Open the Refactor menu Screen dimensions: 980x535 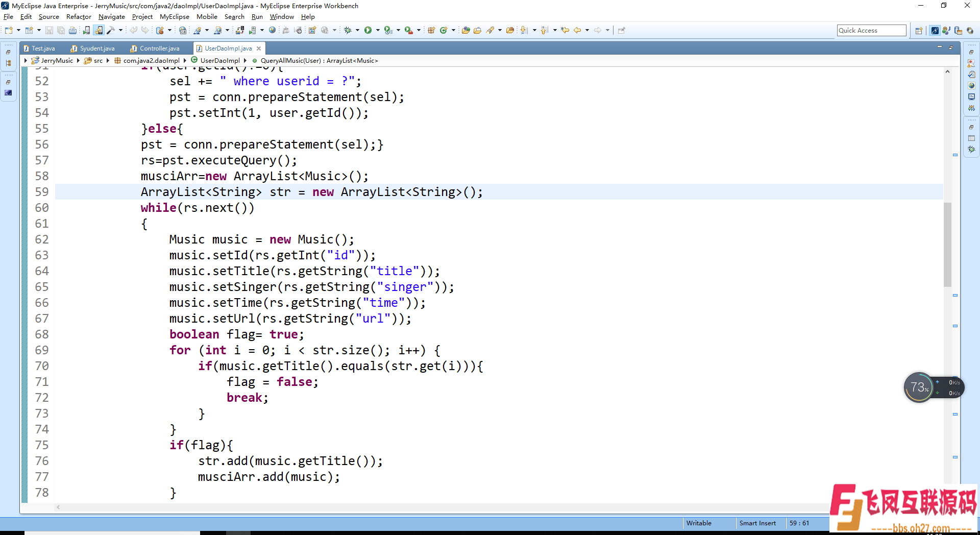(x=79, y=17)
